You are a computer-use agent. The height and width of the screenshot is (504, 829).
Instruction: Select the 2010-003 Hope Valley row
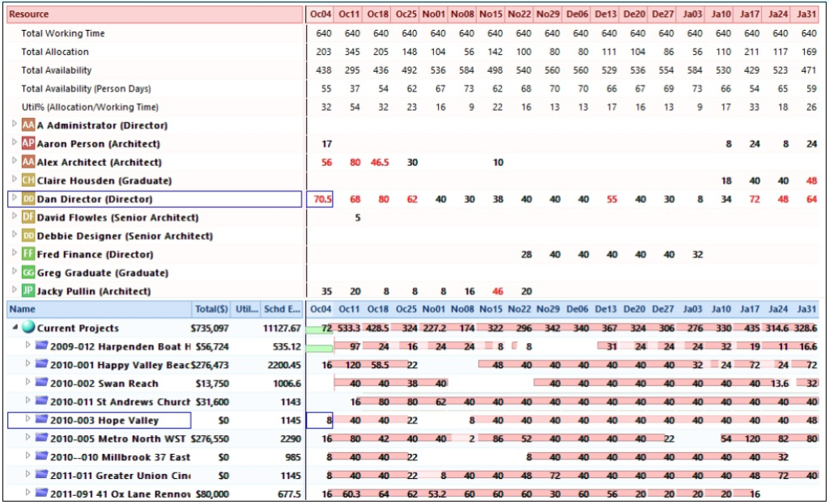coord(99,421)
